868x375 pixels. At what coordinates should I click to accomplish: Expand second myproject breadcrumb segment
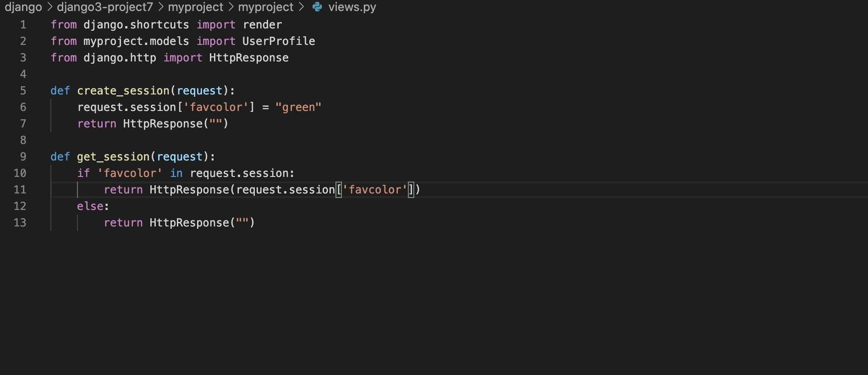(x=266, y=7)
